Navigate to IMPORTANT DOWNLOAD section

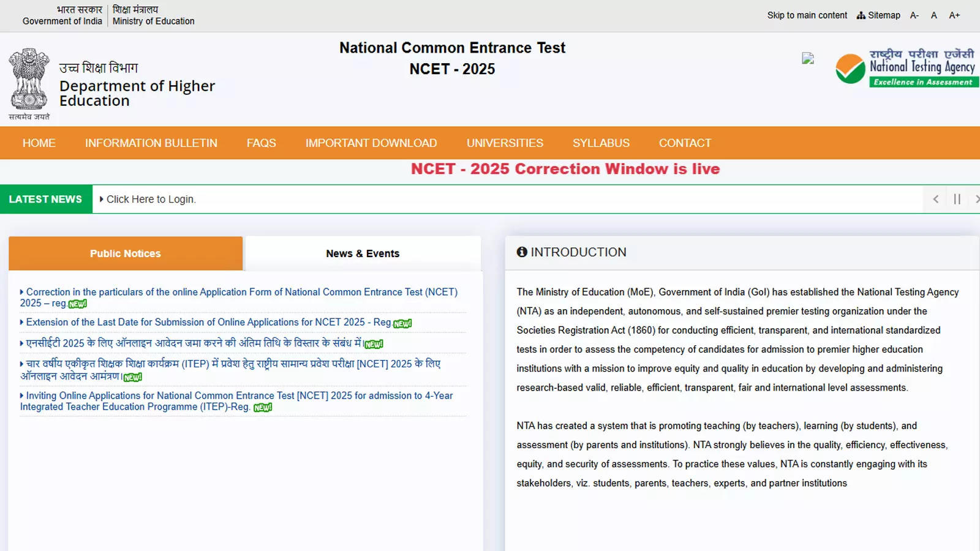coord(371,143)
